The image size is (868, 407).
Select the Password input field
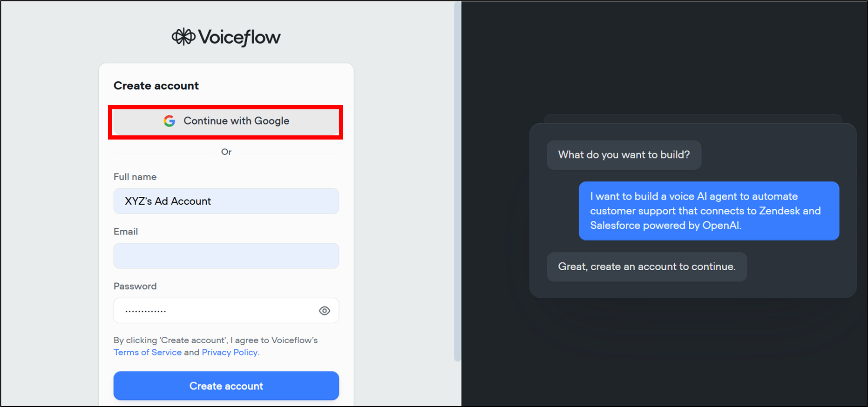click(x=214, y=311)
